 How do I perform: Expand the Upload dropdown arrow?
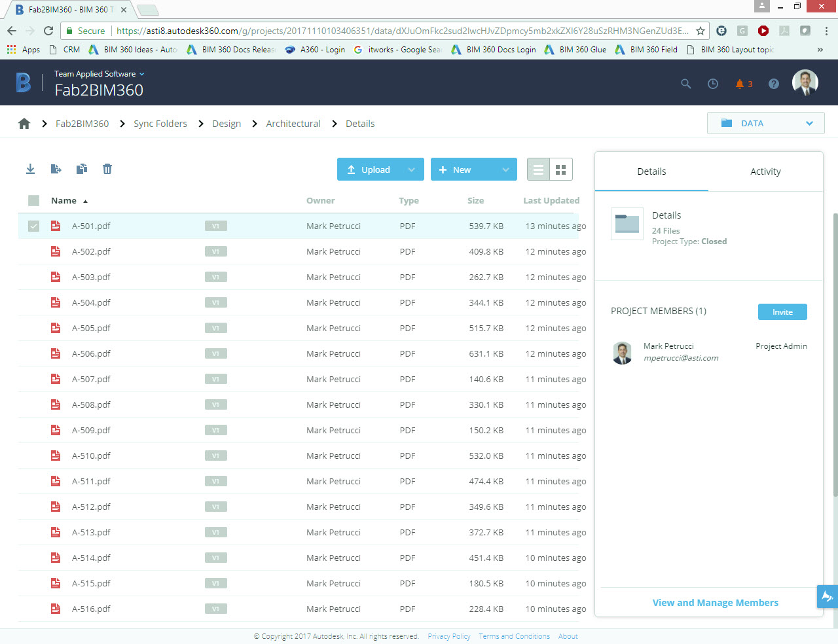point(412,170)
